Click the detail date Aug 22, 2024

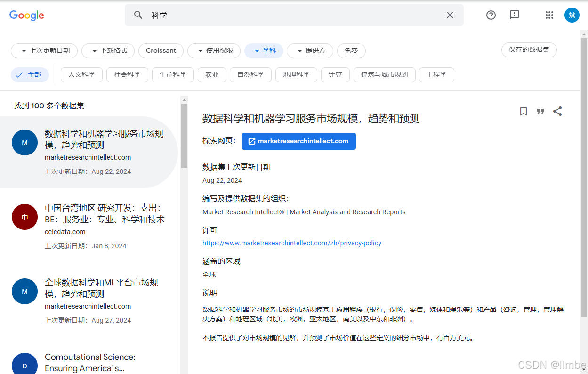tap(222, 180)
